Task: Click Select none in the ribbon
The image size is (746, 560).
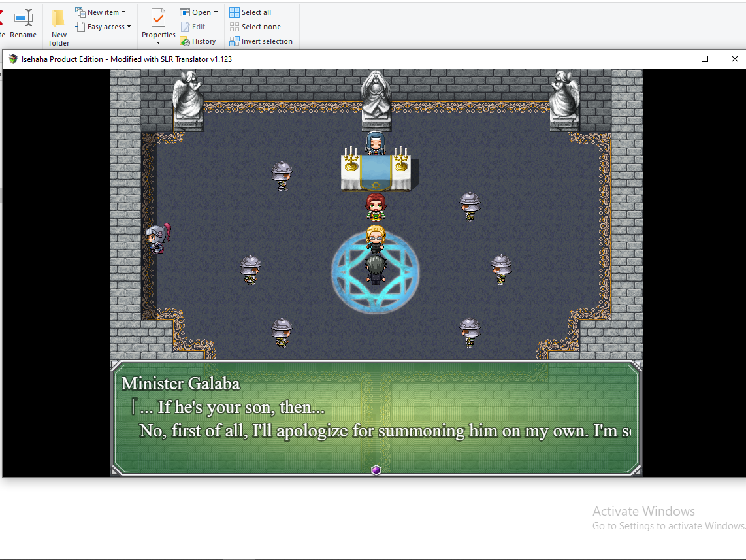Action: (x=235, y=27)
